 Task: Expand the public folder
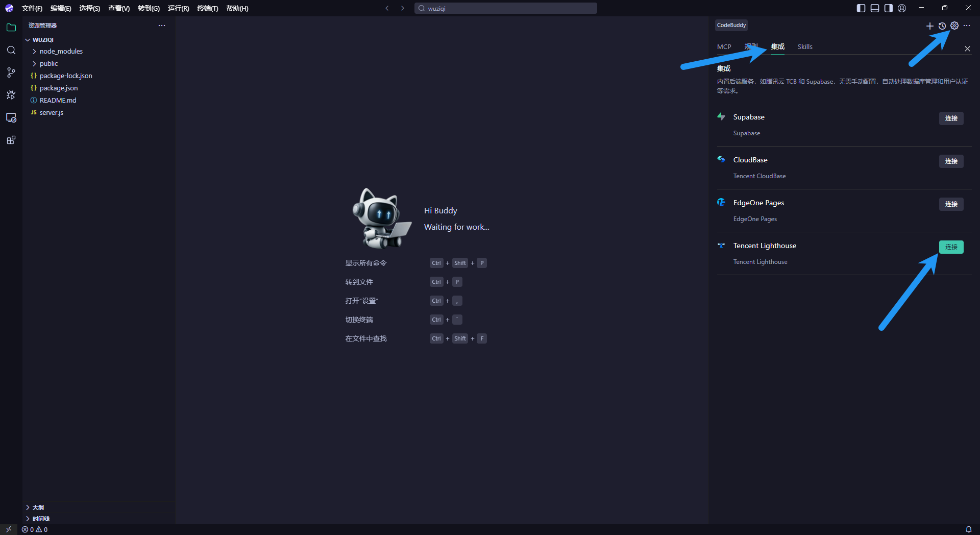tap(48, 63)
